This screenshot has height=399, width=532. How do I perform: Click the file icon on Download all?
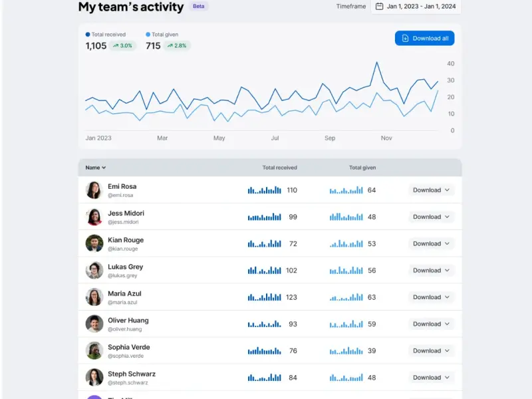(x=405, y=39)
